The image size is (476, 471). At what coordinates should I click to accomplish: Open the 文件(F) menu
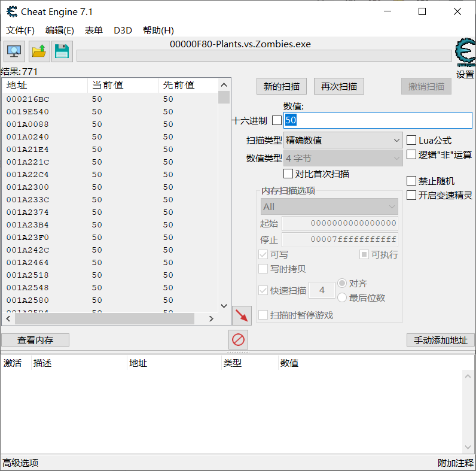pyautogui.click(x=20, y=31)
